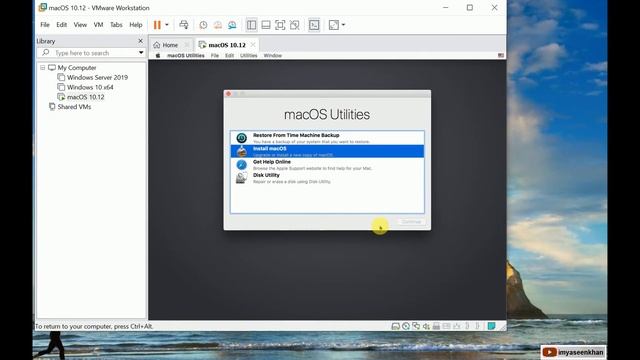The width and height of the screenshot is (640, 360).
Task: Click the message log icon in status bar
Action: (491, 326)
